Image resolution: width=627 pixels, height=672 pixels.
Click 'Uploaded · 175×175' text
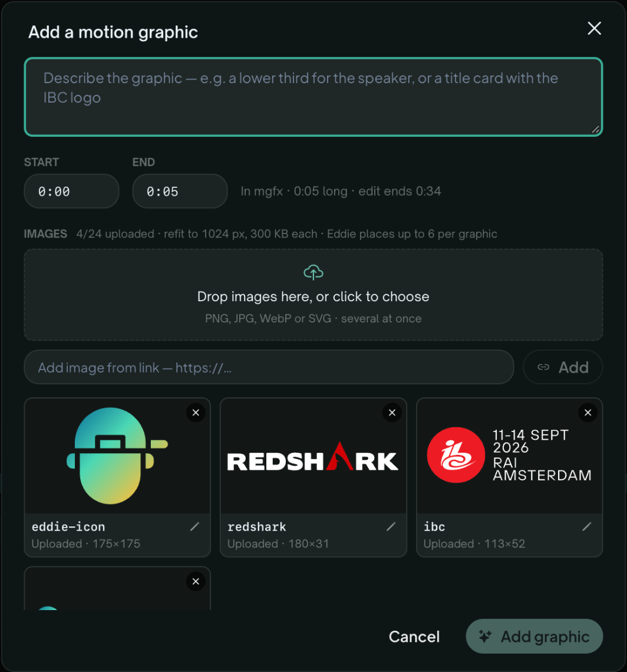(85, 544)
